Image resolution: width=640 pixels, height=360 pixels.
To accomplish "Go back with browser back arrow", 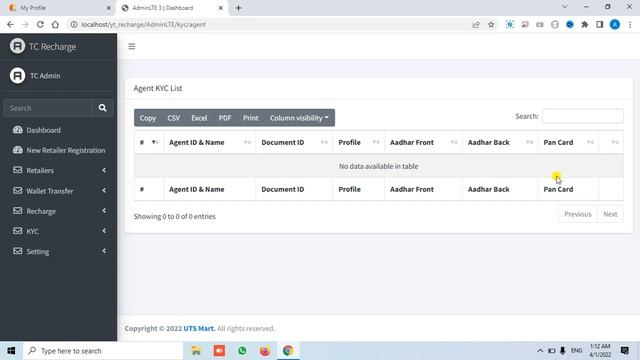I will [x=10, y=24].
